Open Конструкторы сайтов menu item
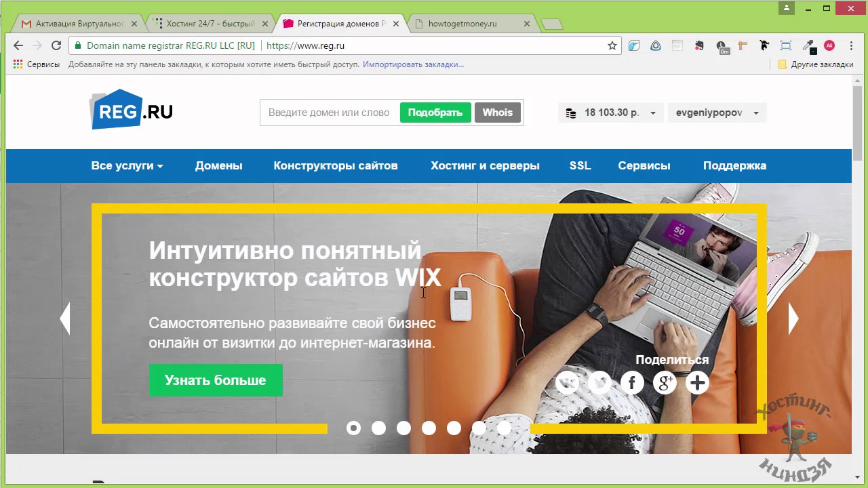Screen dimensions: 868x488 [336, 165]
